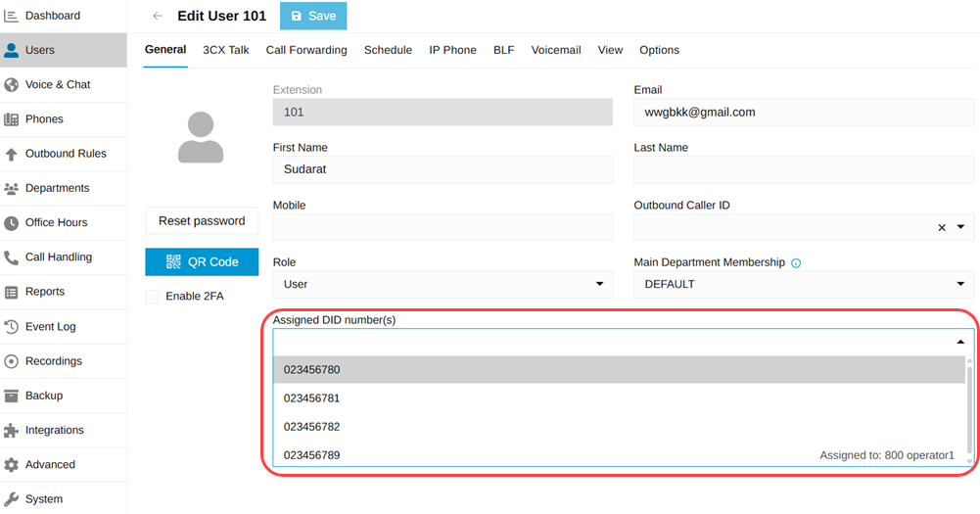The width and height of the screenshot is (980, 514).
Task: Click the Dashboard chart icon in sidebar
Action: click(11, 16)
